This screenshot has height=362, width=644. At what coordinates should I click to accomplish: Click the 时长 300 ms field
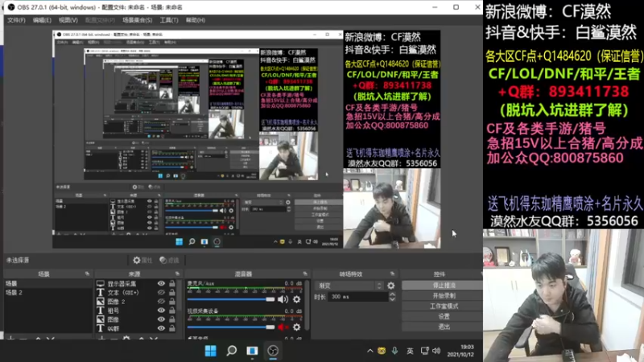click(357, 297)
